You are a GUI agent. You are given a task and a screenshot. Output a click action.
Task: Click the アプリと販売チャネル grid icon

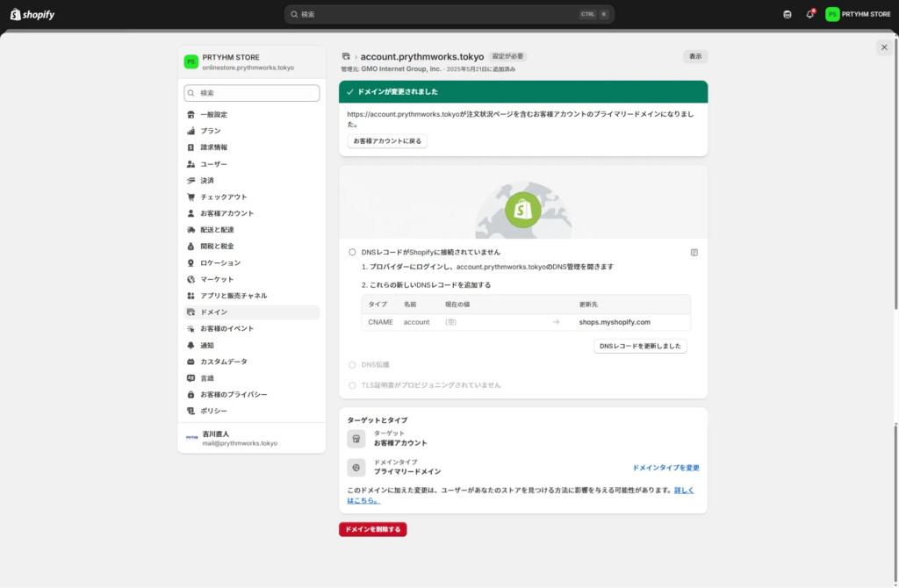click(x=191, y=296)
